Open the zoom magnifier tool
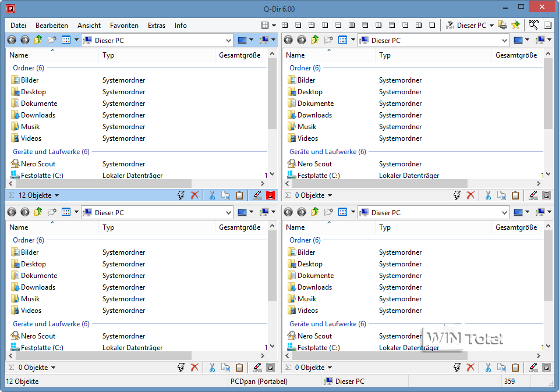This screenshot has height=392, width=559. coord(534,25)
